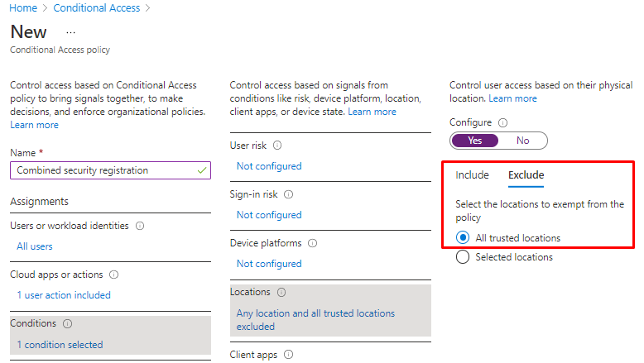Viewport: 644px width, 363px height.
Task: Open 1 user action included link
Action: tap(64, 295)
